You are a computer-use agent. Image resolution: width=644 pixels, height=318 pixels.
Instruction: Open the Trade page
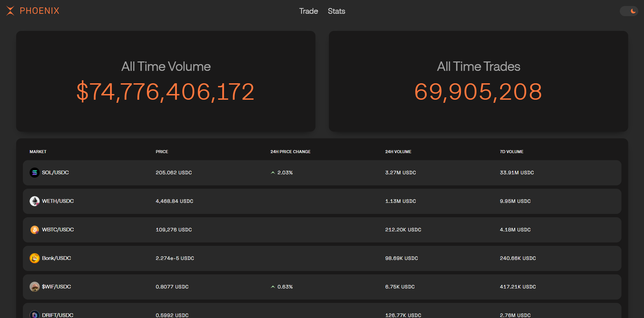point(308,11)
